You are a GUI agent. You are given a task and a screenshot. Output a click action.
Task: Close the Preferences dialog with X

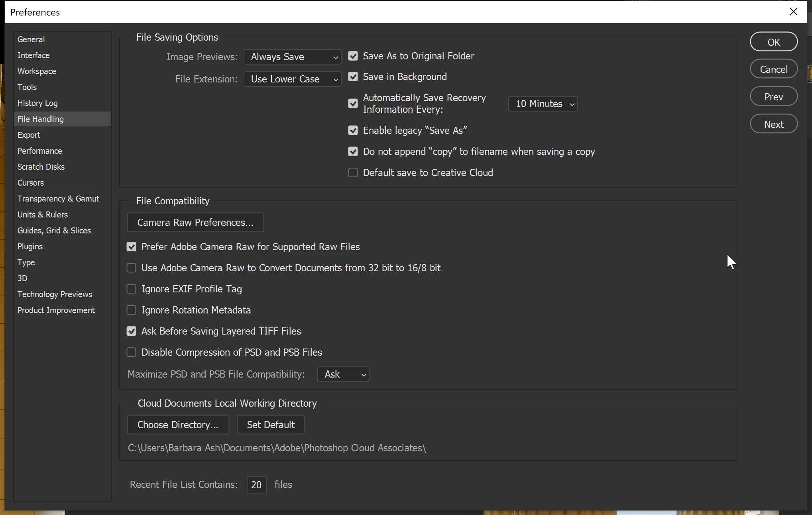point(793,12)
